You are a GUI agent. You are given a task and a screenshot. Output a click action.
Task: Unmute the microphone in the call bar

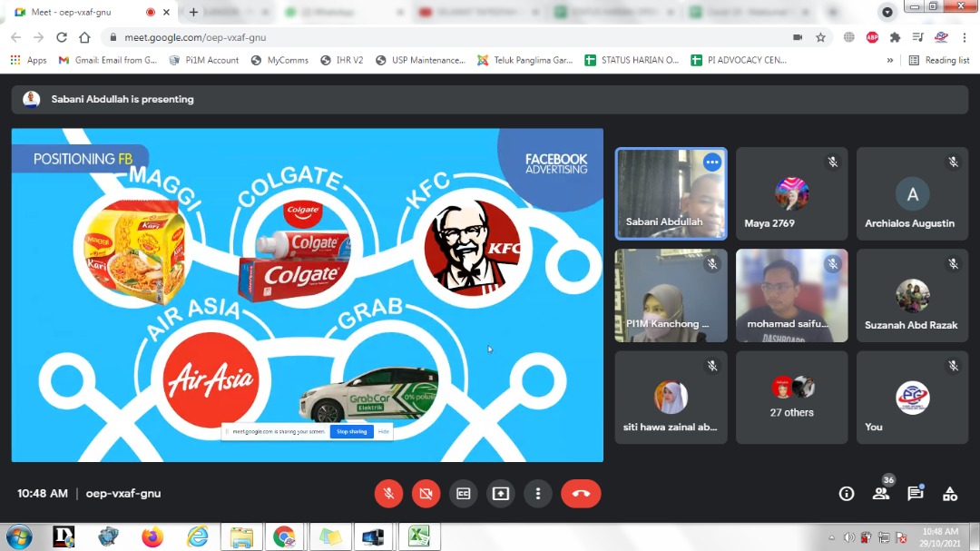(388, 494)
